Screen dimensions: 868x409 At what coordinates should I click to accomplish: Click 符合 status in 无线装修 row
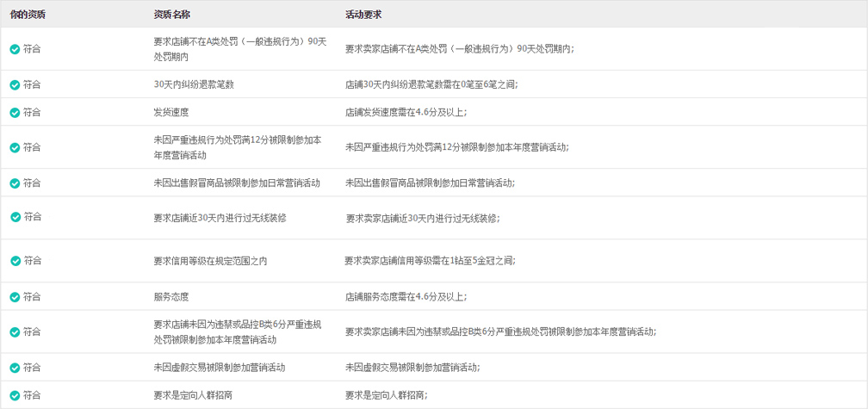[x=33, y=217]
